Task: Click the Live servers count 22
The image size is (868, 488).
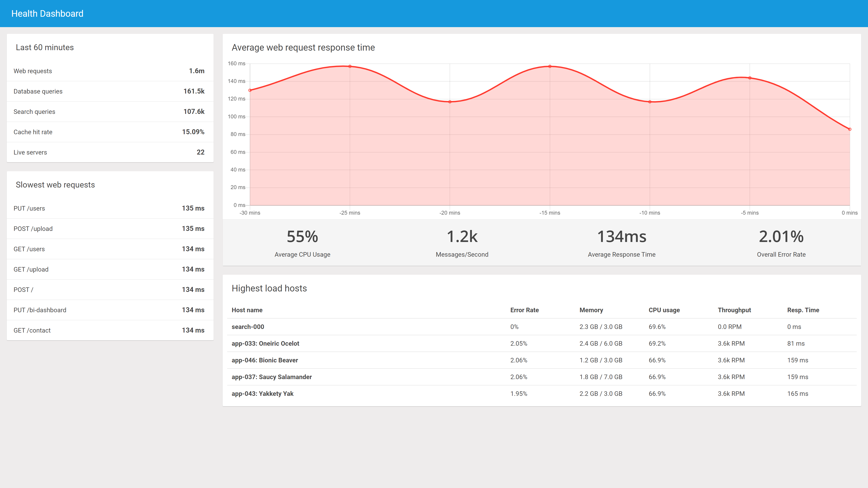Action: click(x=200, y=152)
